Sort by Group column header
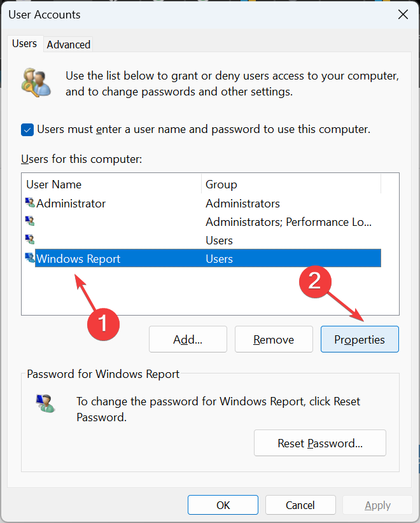Screen dimensions: 420x523 tap(290, 185)
